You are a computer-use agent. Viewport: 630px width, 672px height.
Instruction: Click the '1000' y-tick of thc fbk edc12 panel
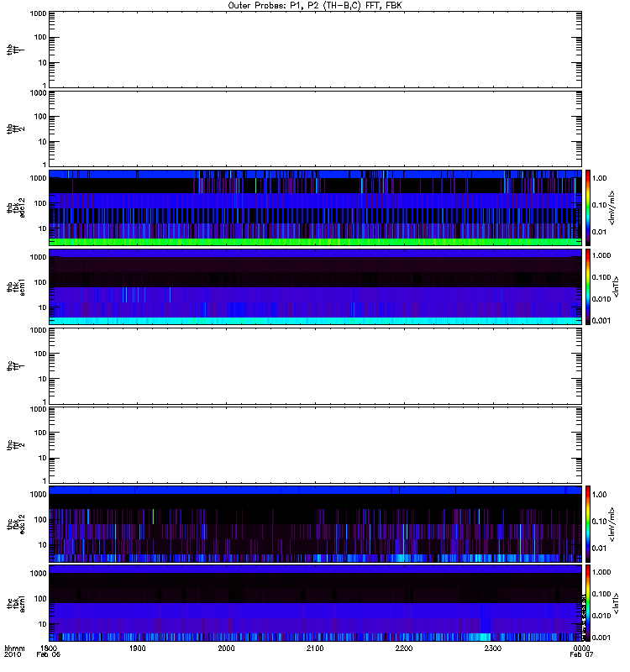pos(38,494)
